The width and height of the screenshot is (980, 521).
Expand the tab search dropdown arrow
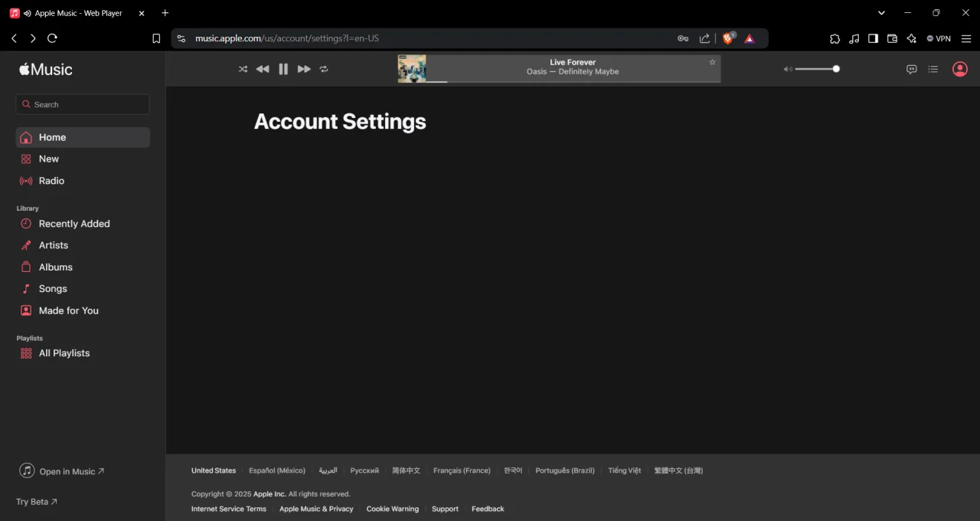coord(881,13)
